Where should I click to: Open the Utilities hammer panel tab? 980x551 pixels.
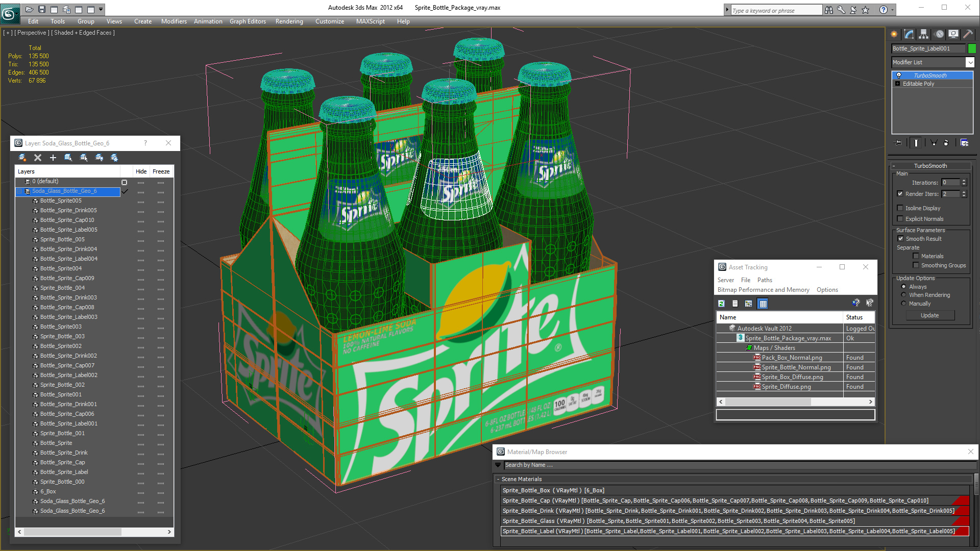968,34
